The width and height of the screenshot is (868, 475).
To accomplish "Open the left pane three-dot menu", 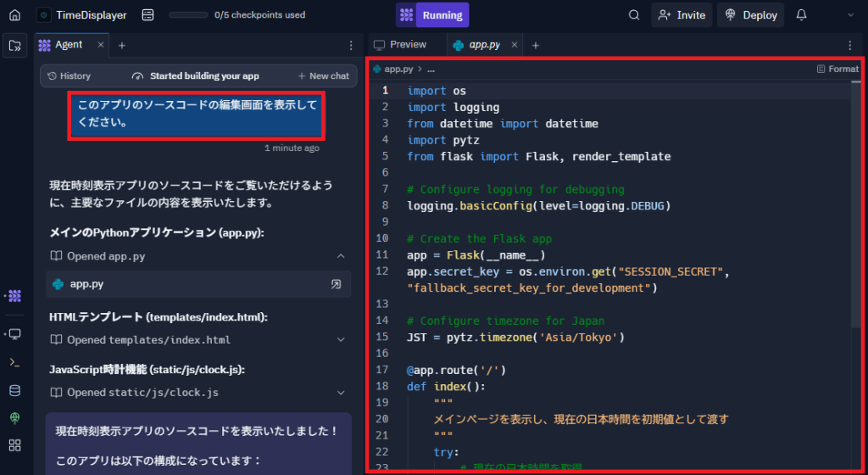I will tap(351, 46).
